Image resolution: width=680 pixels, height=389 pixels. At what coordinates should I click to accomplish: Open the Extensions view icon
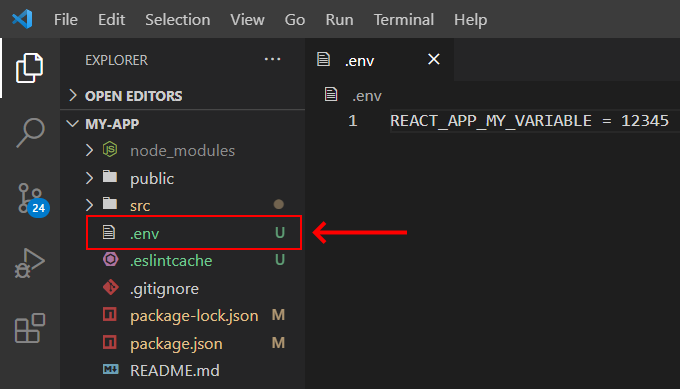[x=29, y=328]
